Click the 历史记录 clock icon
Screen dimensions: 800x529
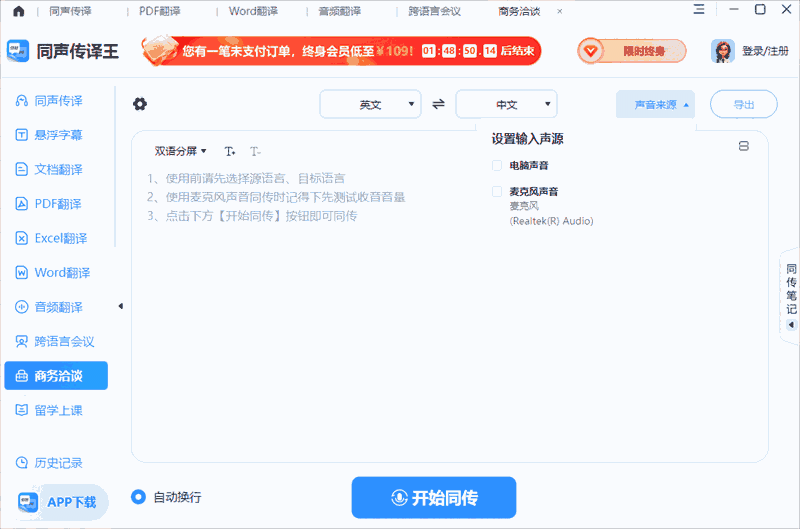click(x=21, y=463)
